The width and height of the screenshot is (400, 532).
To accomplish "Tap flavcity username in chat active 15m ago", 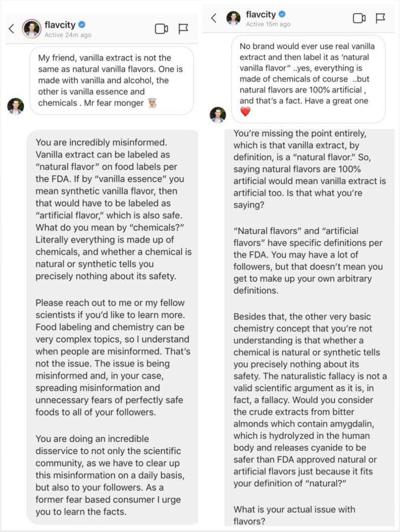I will pos(261,14).
